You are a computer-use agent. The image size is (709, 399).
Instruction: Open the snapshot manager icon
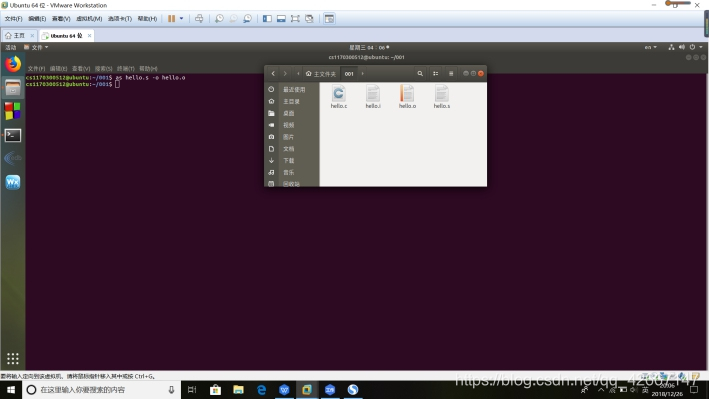(x=247, y=19)
